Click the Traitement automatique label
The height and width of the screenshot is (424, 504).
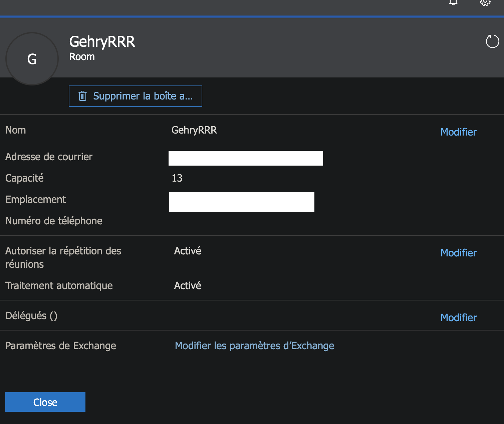coord(59,285)
